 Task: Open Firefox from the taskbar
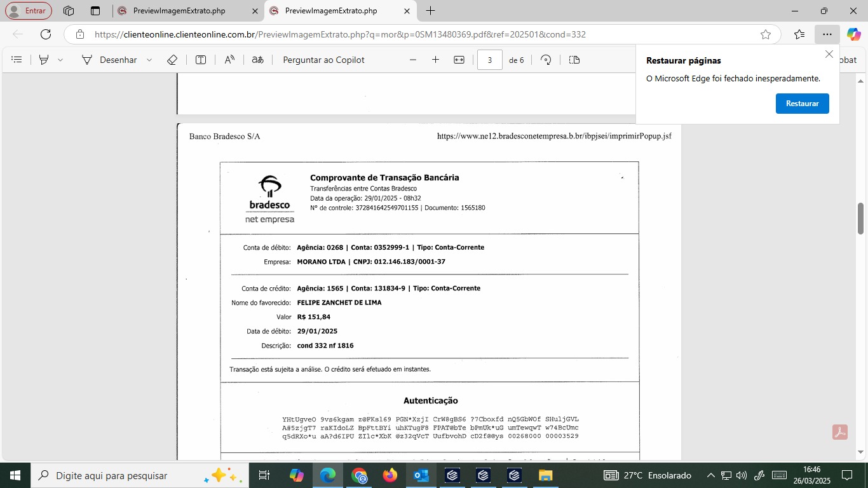390,475
